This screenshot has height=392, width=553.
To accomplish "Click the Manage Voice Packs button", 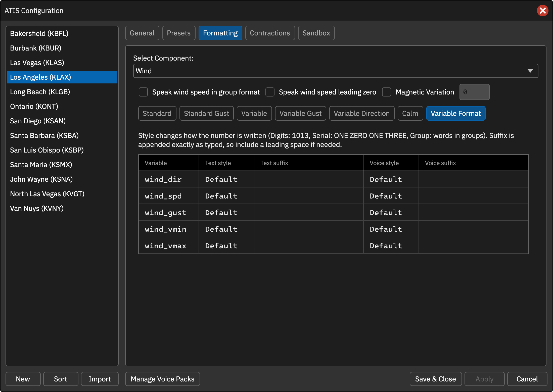I will [x=162, y=379].
